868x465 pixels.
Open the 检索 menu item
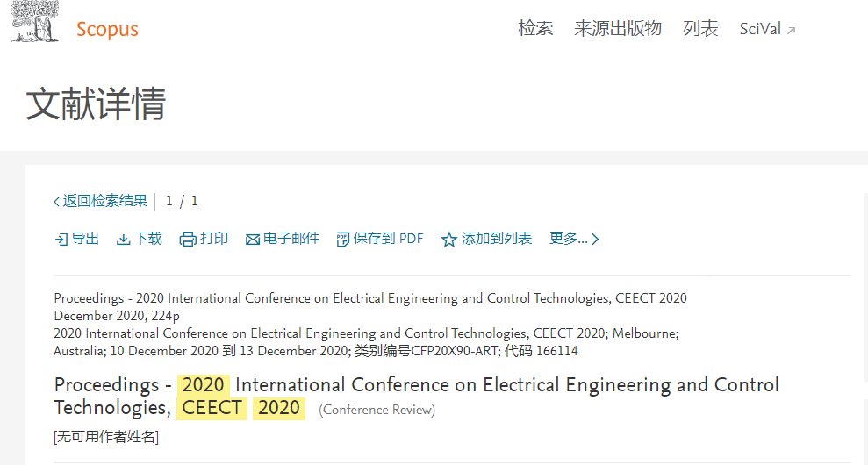pos(535,28)
